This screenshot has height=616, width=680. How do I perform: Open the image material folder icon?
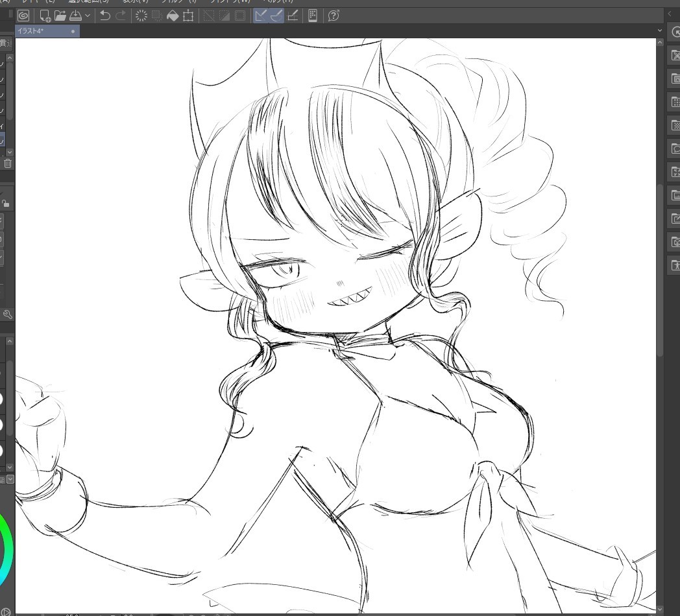pyautogui.click(x=675, y=196)
